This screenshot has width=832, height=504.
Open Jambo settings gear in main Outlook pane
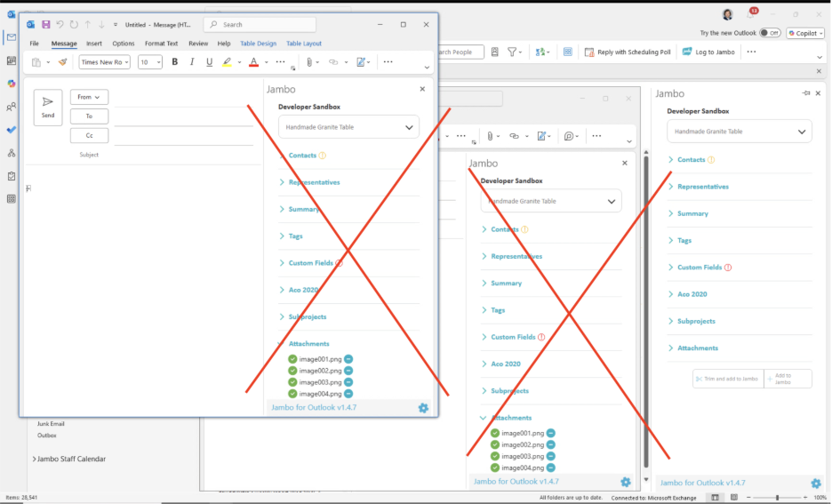(815, 484)
